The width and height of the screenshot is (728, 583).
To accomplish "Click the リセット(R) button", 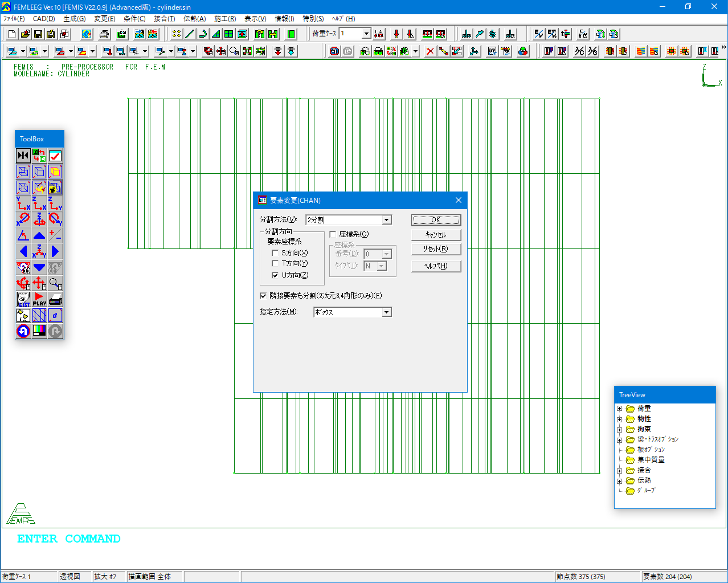I will tap(436, 249).
